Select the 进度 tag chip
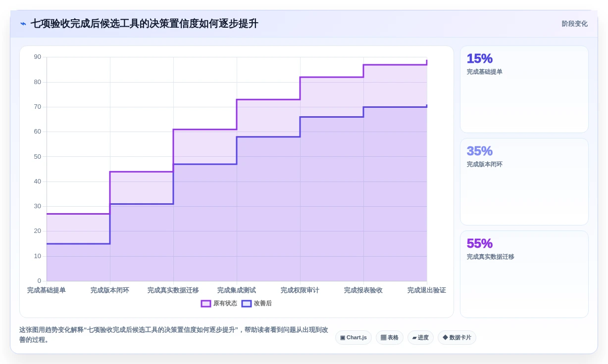Viewport: 608px width, 364px height. [420, 338]
